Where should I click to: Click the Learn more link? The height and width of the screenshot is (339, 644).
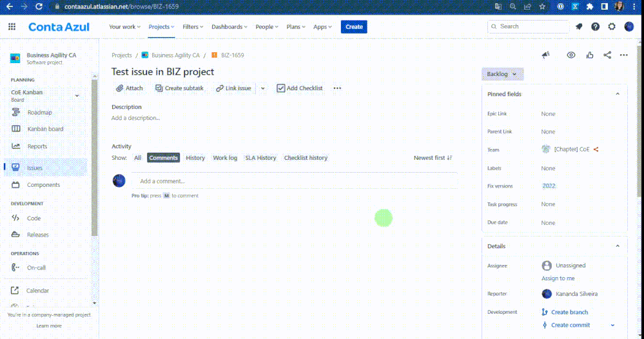[x=49, y=326]
